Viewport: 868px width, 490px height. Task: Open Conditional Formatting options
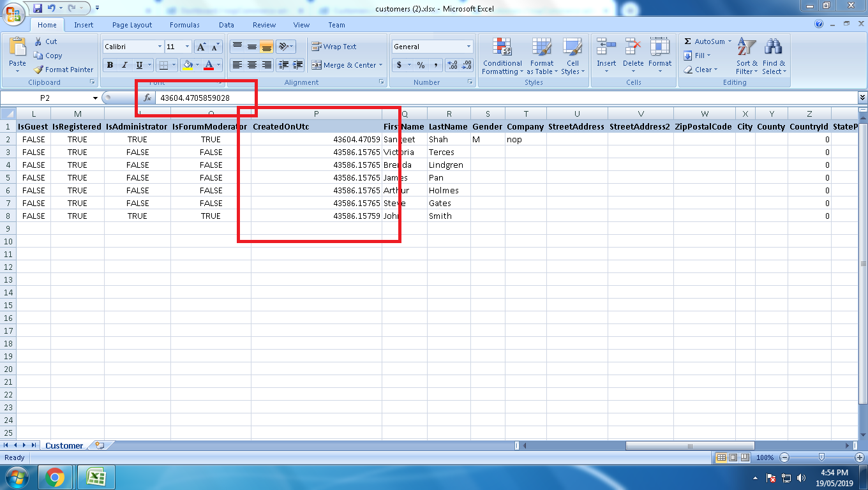(502, 57)
